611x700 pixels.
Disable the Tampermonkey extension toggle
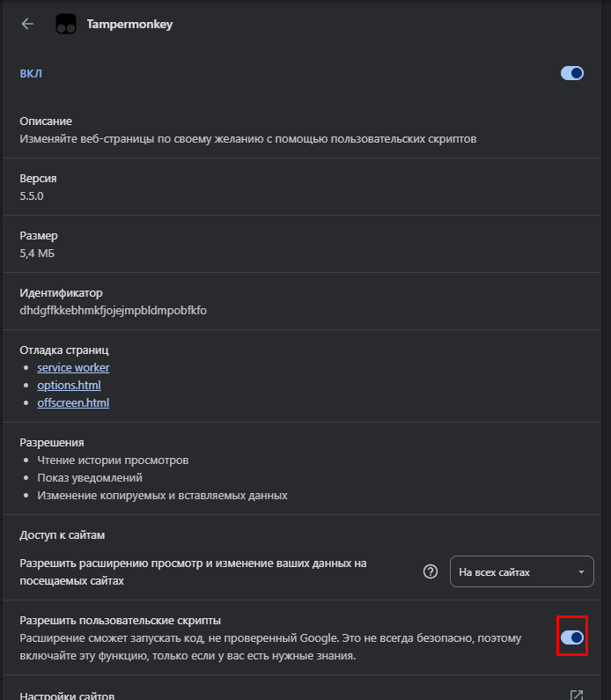tap(571, 73)
